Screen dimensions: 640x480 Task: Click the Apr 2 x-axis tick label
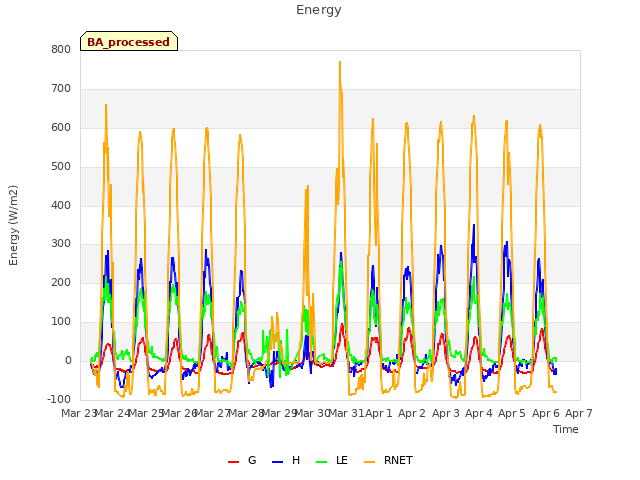412,413
